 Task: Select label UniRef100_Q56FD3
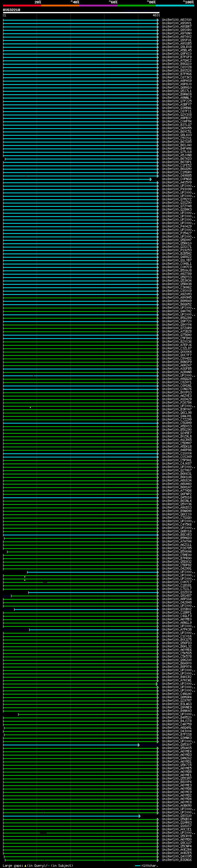177,643
